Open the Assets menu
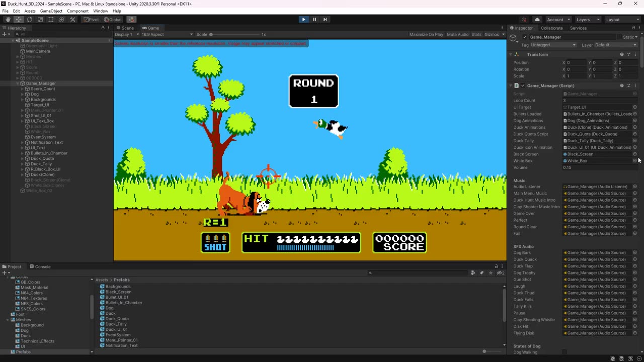644x362 pixels. point(30,11)
